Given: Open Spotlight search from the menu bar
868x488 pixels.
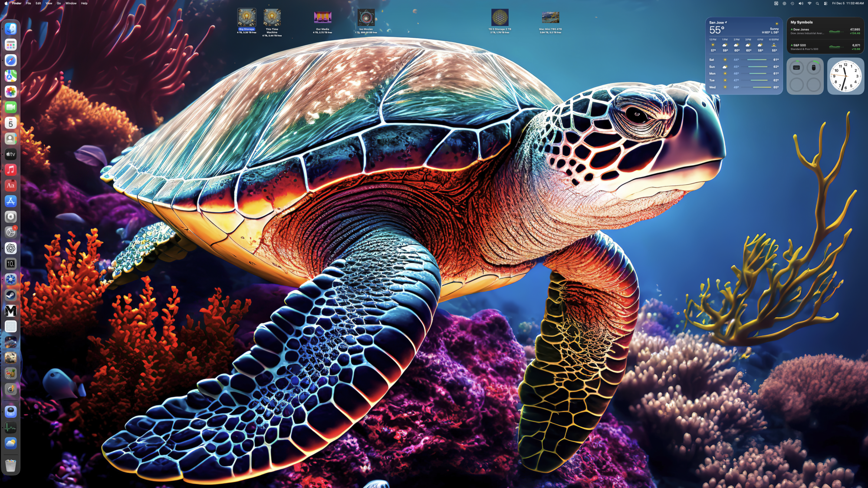Looking at the screenshot, I should (x=818, y=3).
